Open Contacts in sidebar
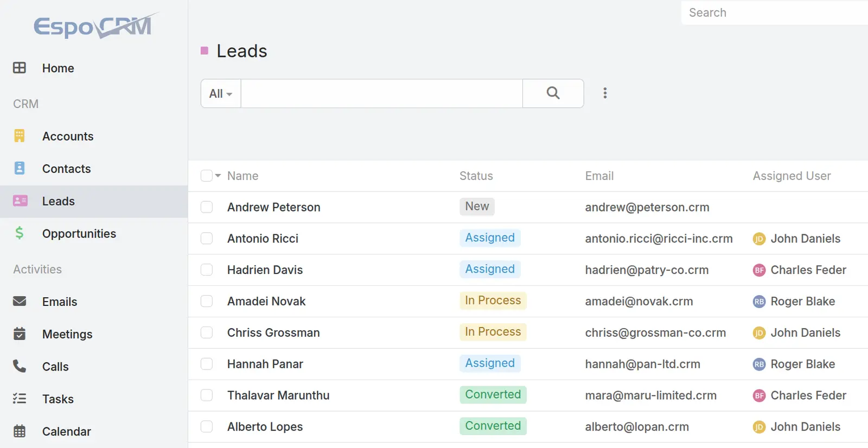 [x=67, y=169]
